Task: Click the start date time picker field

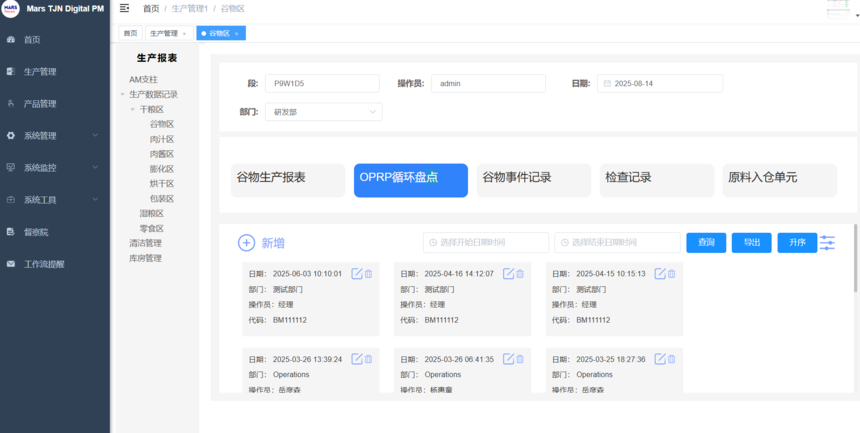Action: (486, 243)
